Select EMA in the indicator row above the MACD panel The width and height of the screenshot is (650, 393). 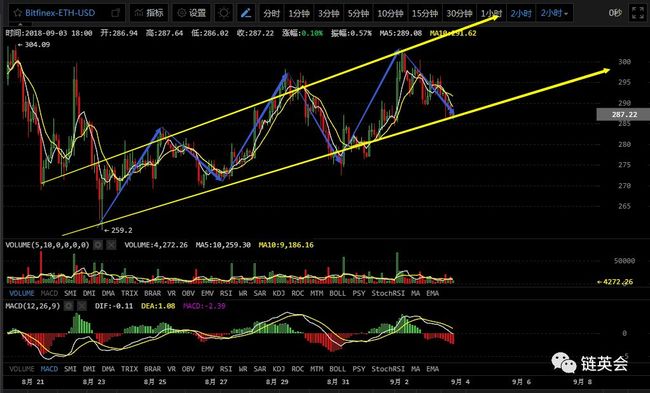click(432, 293)
